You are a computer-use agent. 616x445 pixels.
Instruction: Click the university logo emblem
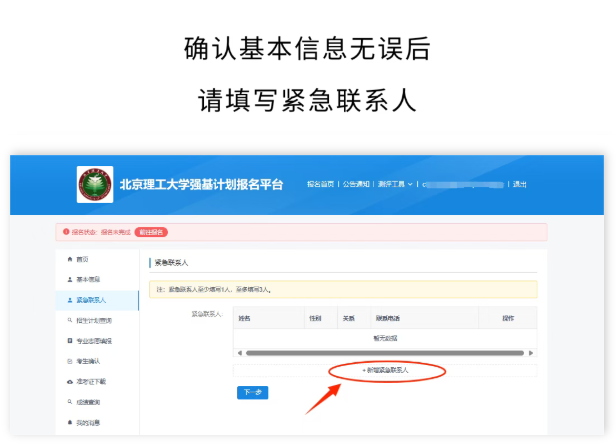[x=95, y=184]
